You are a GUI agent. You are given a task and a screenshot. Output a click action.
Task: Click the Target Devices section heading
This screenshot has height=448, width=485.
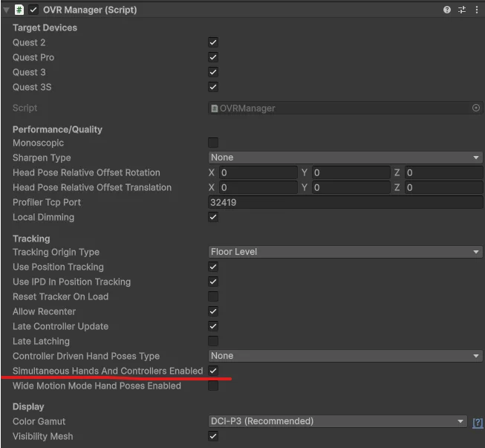tap(45, 27)
